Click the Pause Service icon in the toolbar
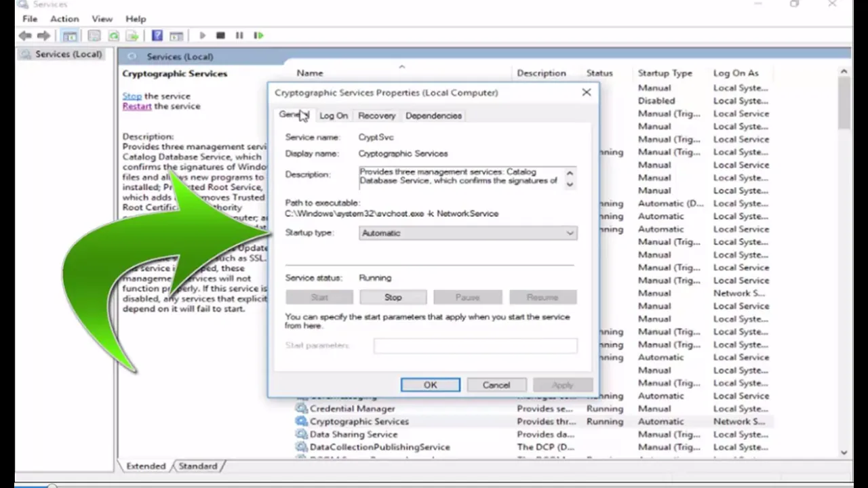Image resolution: width=868 pixels, height=488 pixels. click(239, 35)
